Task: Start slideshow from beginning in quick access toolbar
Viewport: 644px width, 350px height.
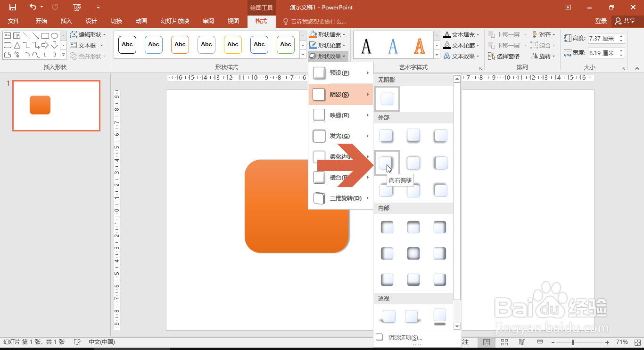Action: (x=77, y=7)
